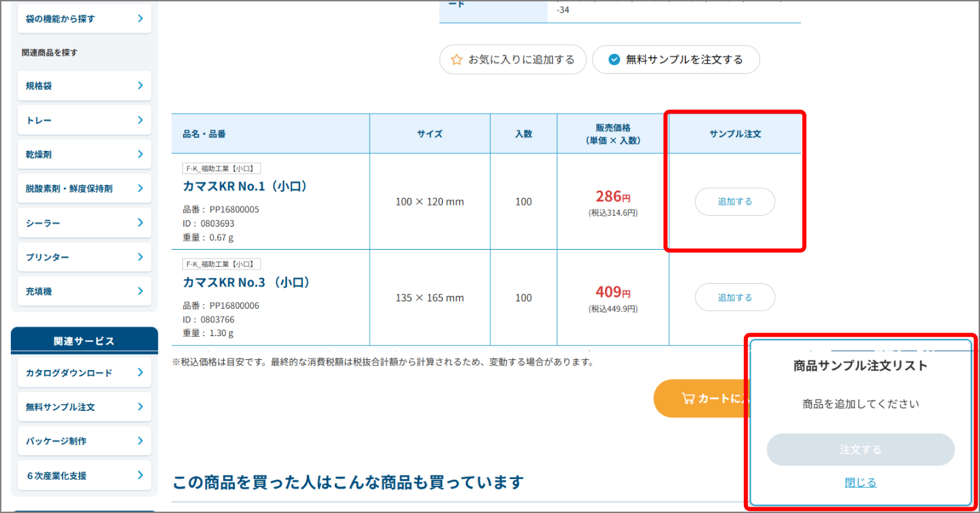Click the star icon on お気に入りに追加する

[456, 59]
